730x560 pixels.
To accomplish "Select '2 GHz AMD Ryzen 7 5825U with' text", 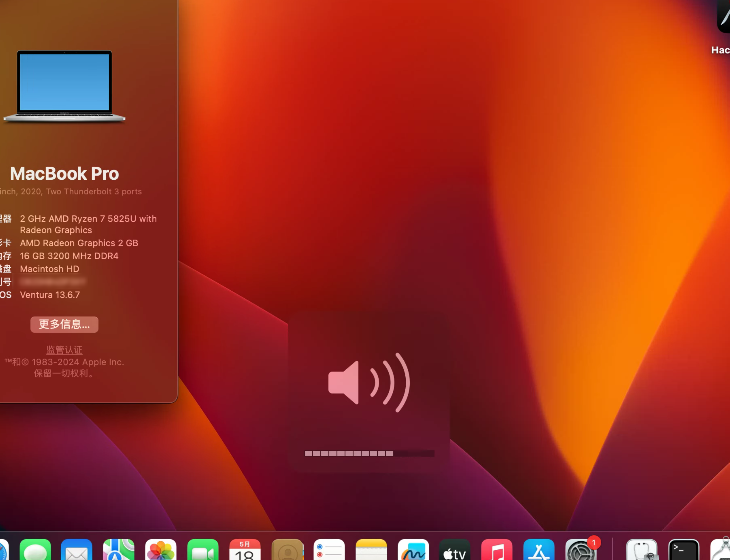I will (x=88, y=219).
